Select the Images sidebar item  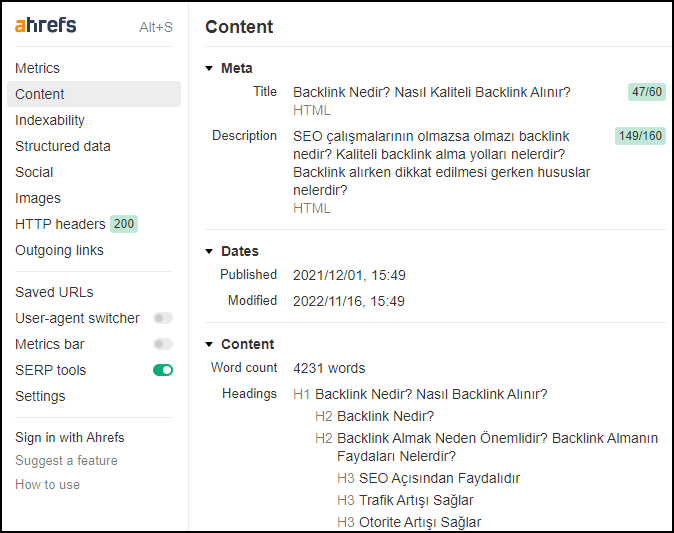click(x=38, y=198)
